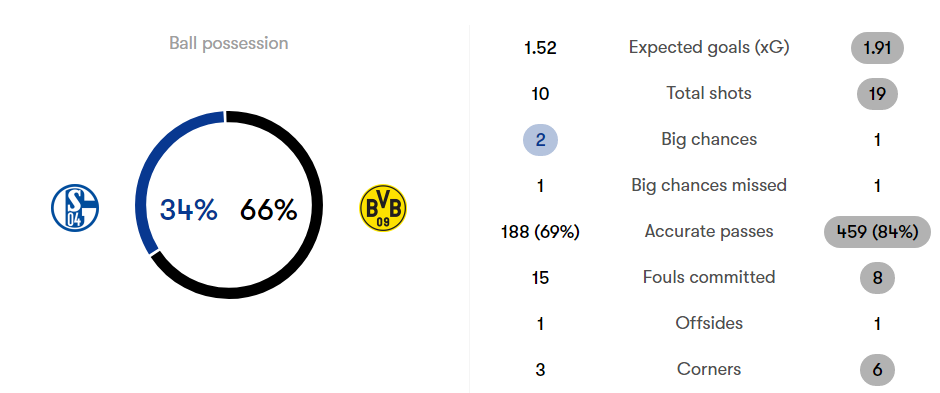
Task: Click the highlighted 1.91 xG badge
Action: tap(877, 48)
